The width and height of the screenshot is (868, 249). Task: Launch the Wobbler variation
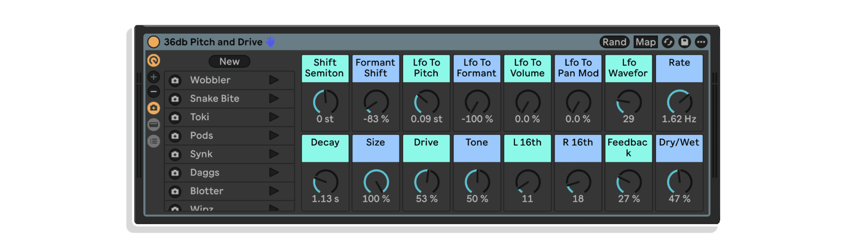click(x=274, y=80)
